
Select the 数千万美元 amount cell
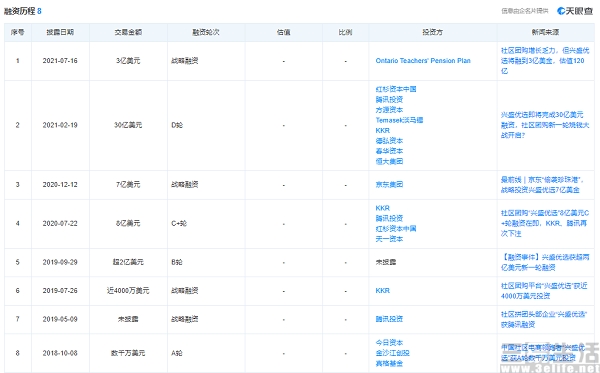[x=128, y=353]
